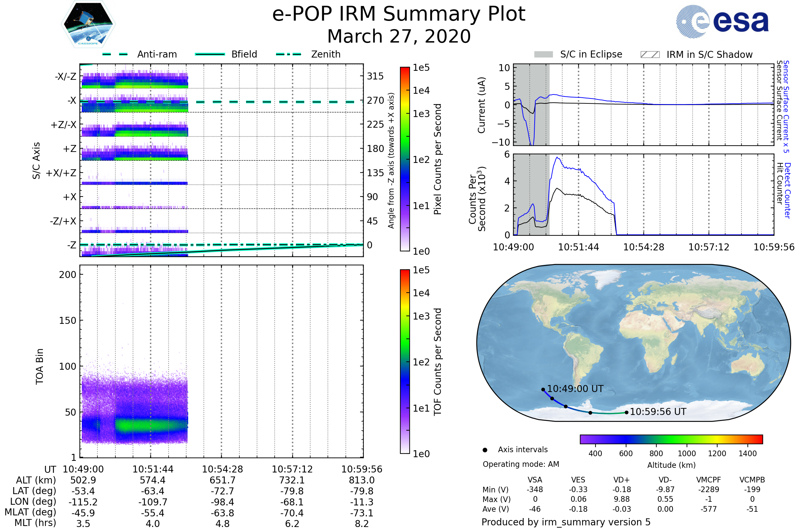Screen dimensions: 798x532
Task: Click the Altitude (km) color bar
Action: [671, 439]
